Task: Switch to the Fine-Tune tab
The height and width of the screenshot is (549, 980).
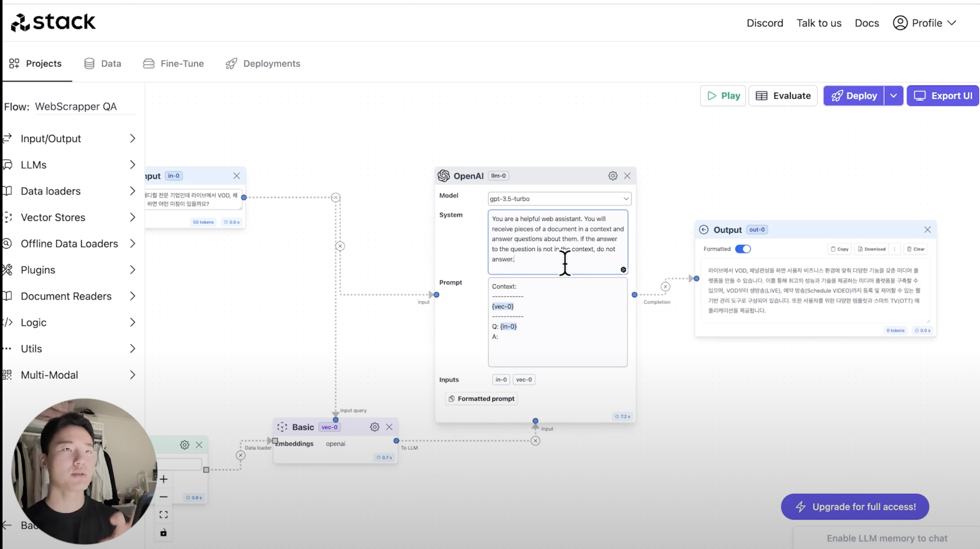Action: pos(173,63)
